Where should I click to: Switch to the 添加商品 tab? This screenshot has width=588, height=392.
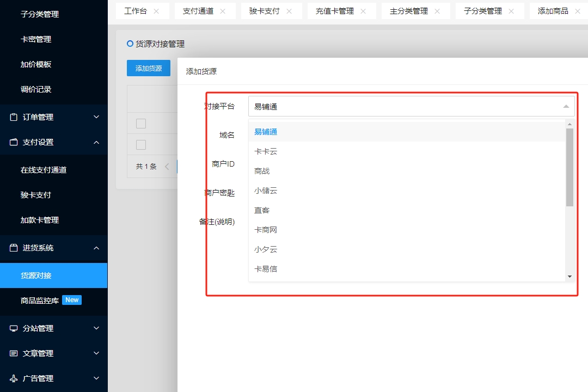[x=553, y=11]
